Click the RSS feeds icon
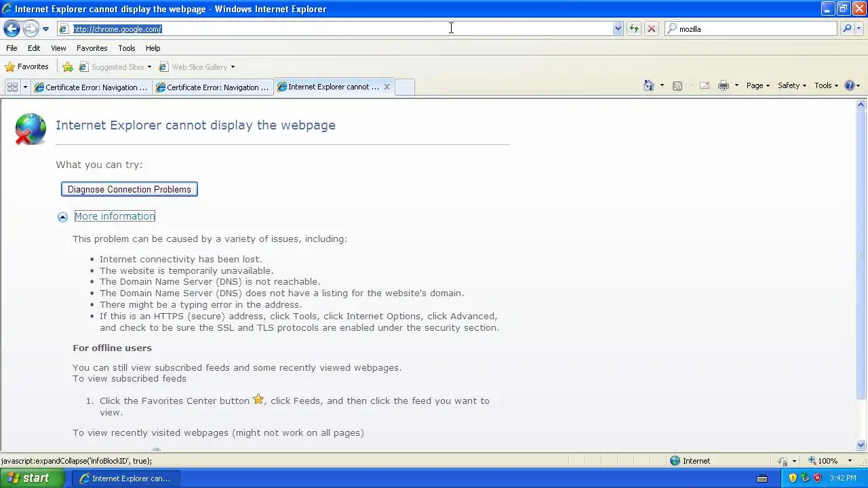The height and width of the screenshot is (488, 868). (x=677, y=85)
